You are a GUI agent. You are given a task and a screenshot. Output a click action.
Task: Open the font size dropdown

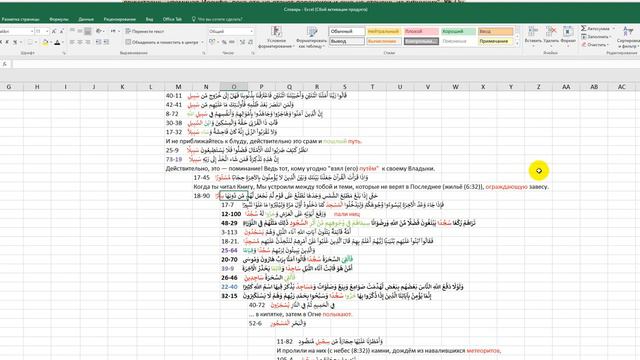pos(48,31)
